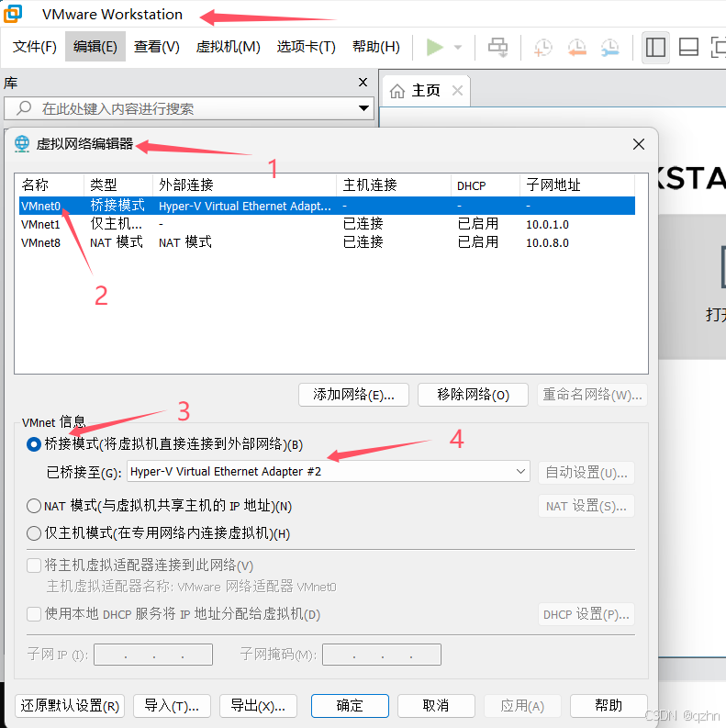Click the 外部连接 column header
The image size is (726, 728).
pos(245,185)
